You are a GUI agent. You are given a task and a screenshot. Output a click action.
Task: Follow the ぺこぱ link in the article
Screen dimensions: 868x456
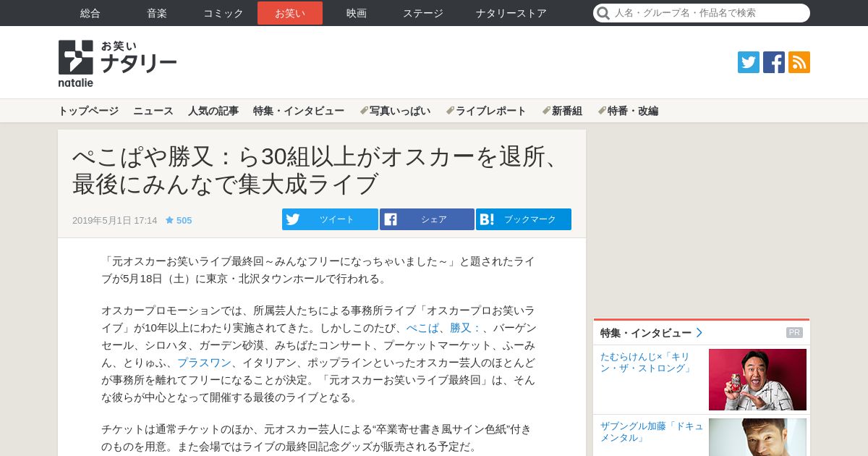point(422,328)
